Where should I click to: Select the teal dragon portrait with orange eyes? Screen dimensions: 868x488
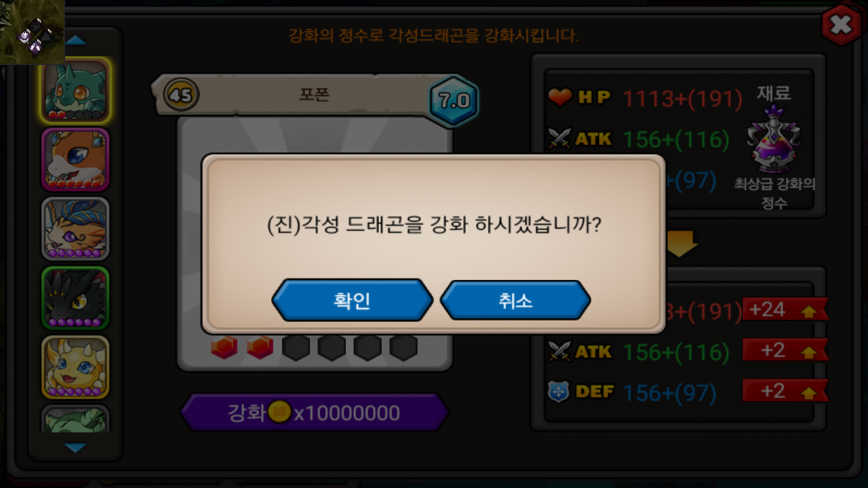tap(75, 91)
